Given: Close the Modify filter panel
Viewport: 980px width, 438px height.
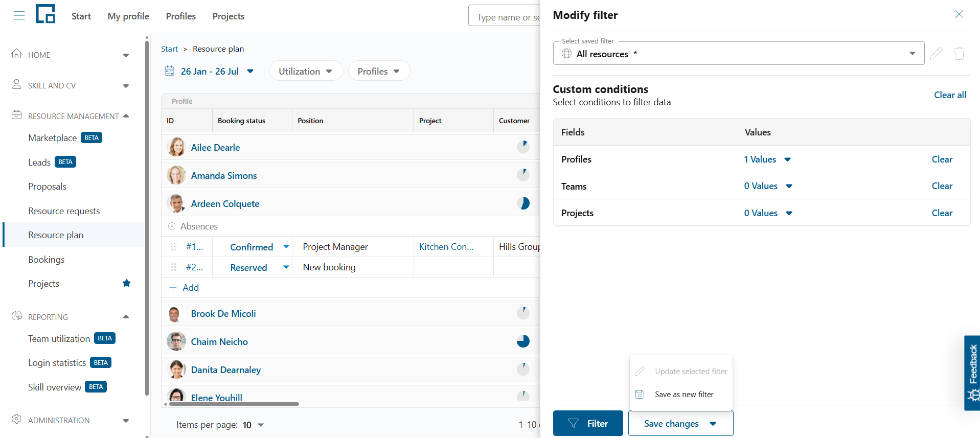Looking at the screenshot, I should [x=959, y=14].
